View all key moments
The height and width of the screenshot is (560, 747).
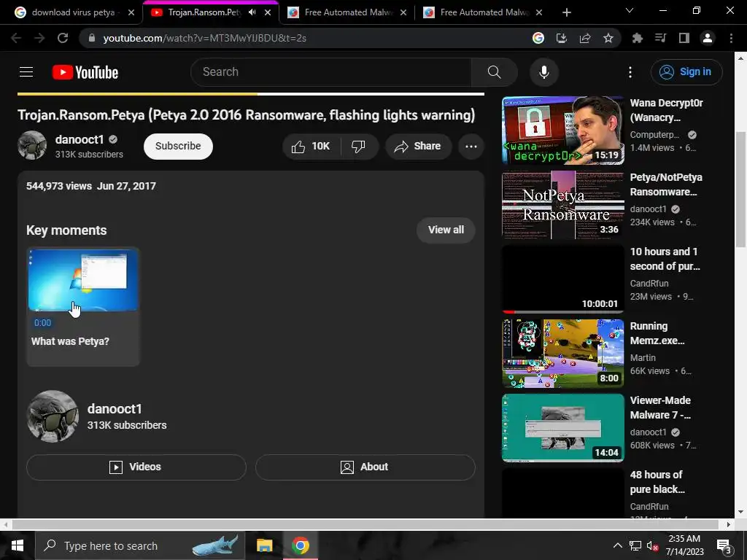[446, 230]
